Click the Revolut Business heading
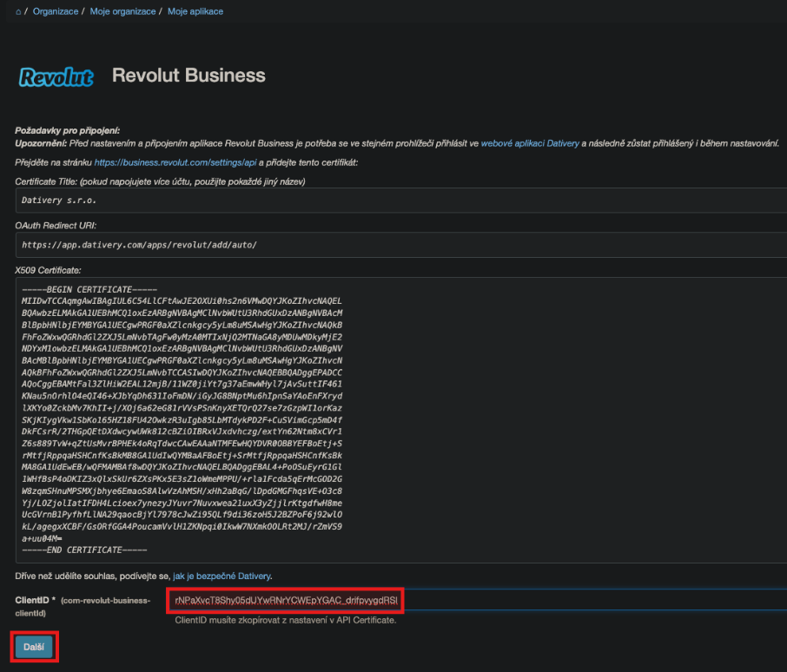The height and width of the screenshot is (672, 787). 188,76
